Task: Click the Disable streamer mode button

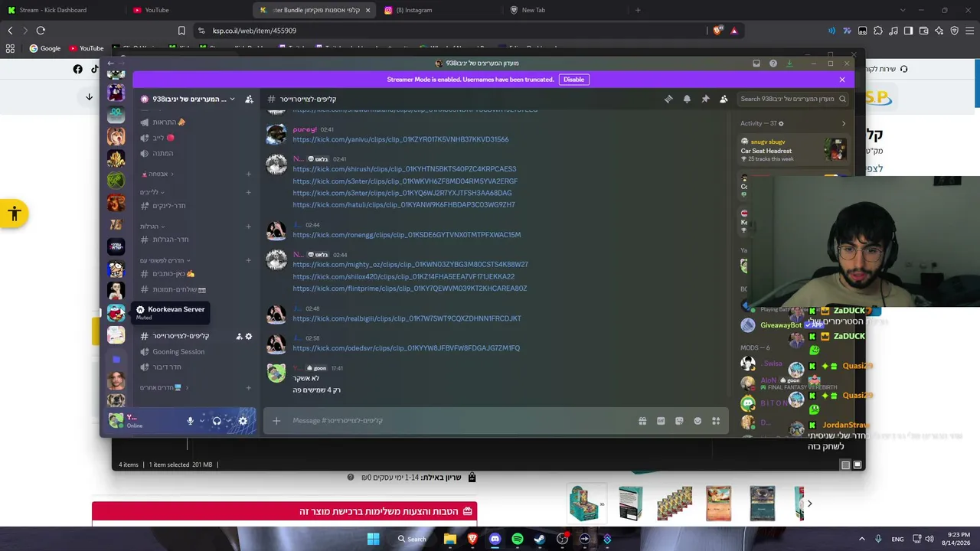Action: 573,80
